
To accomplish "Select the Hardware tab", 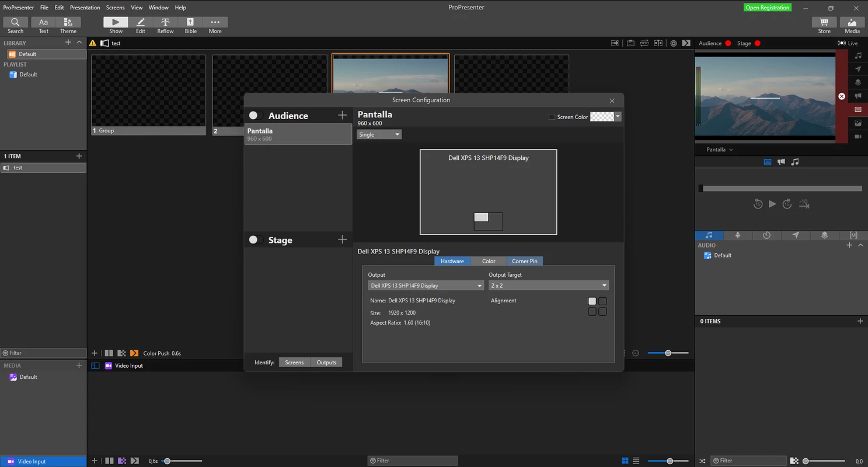I will tap(452, 261).
